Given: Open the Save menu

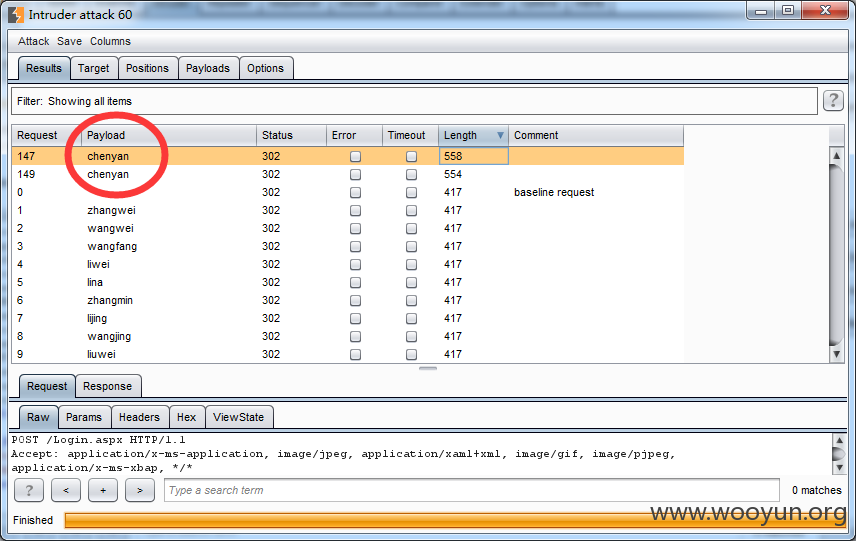Looking at the screenshot, I should point(69,41).
